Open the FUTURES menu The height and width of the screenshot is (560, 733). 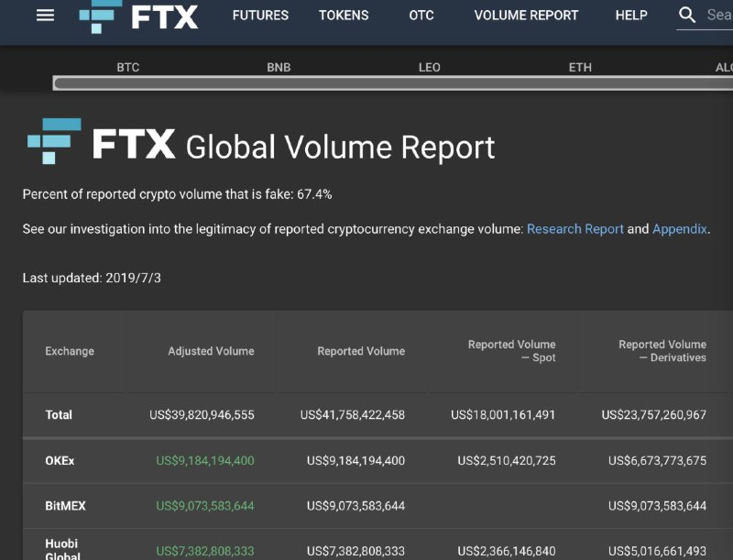tap(260, 16)
